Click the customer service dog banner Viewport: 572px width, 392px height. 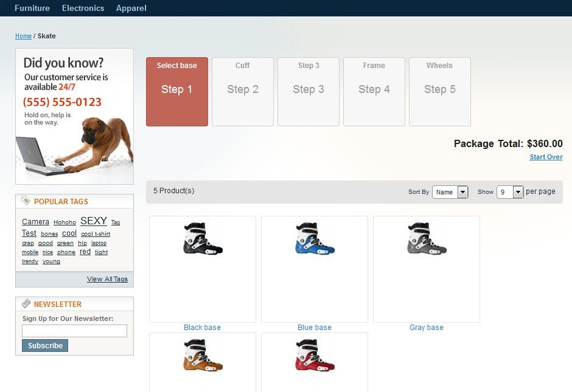74,117
